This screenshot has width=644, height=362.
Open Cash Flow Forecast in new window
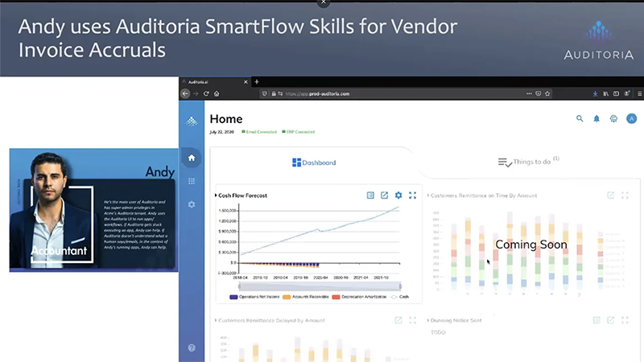point(384,195)
